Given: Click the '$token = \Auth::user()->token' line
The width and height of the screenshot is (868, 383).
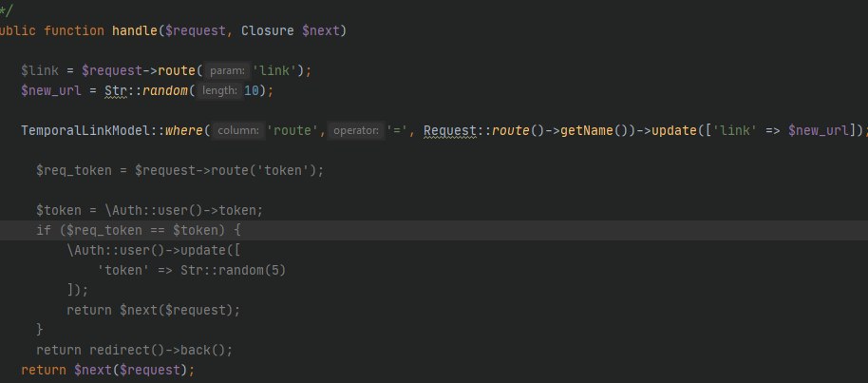Looking at the screenshot, I should (x=149, y=211).
